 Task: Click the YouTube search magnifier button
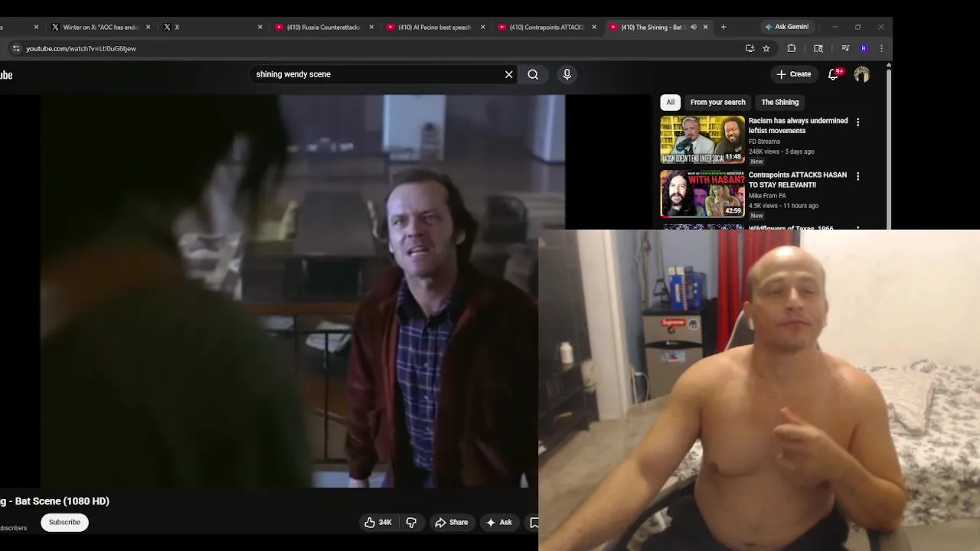[x=533, y=74]
